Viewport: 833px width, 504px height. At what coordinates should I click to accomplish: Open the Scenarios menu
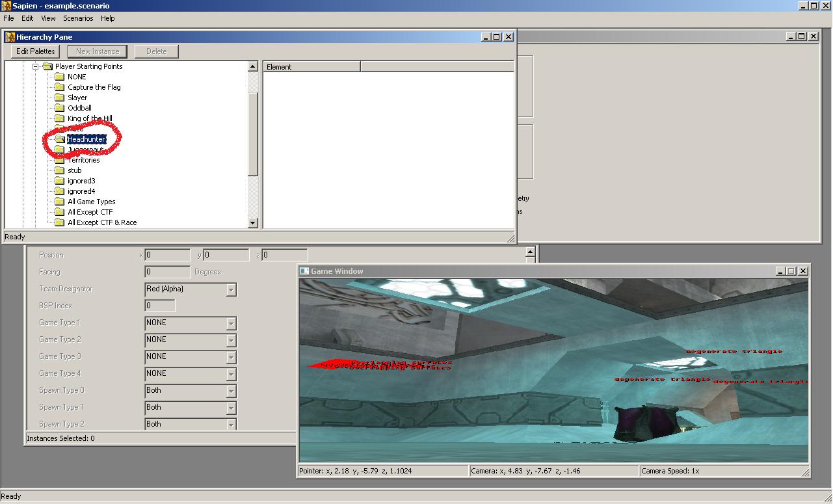pos(78,18)
